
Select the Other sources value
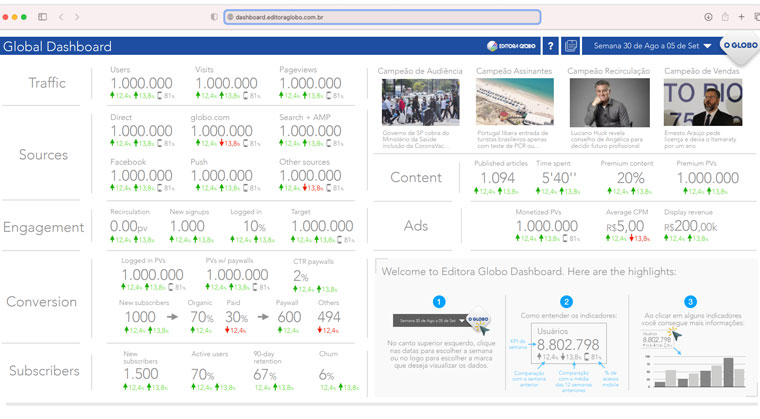310,176
